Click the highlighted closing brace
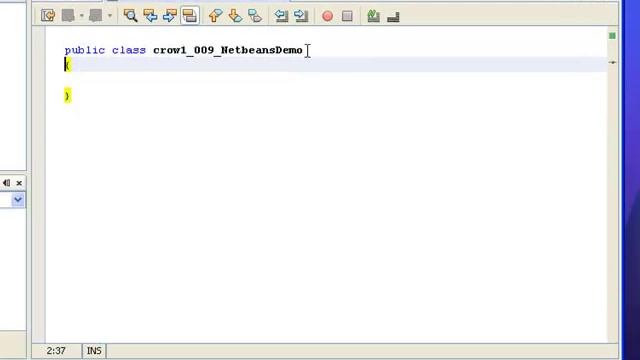This screenshot has height=360, width=640. pyautogui.click(x=67, y=96)
